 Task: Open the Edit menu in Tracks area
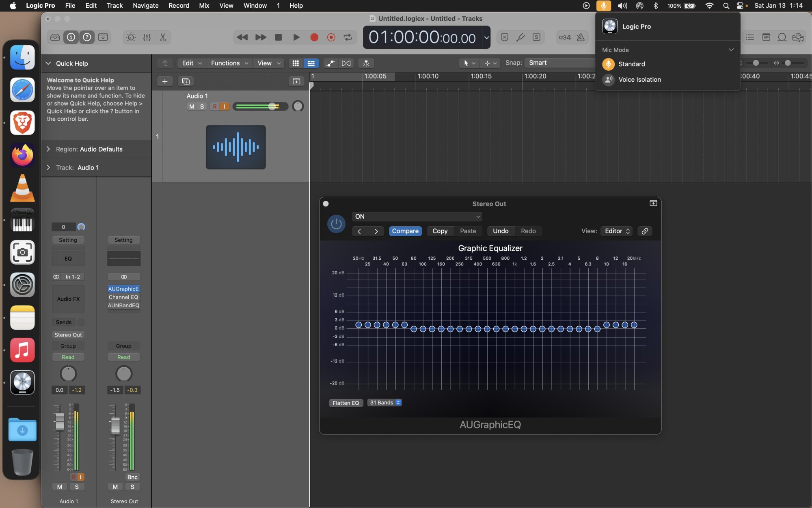[x=192, y=63]
